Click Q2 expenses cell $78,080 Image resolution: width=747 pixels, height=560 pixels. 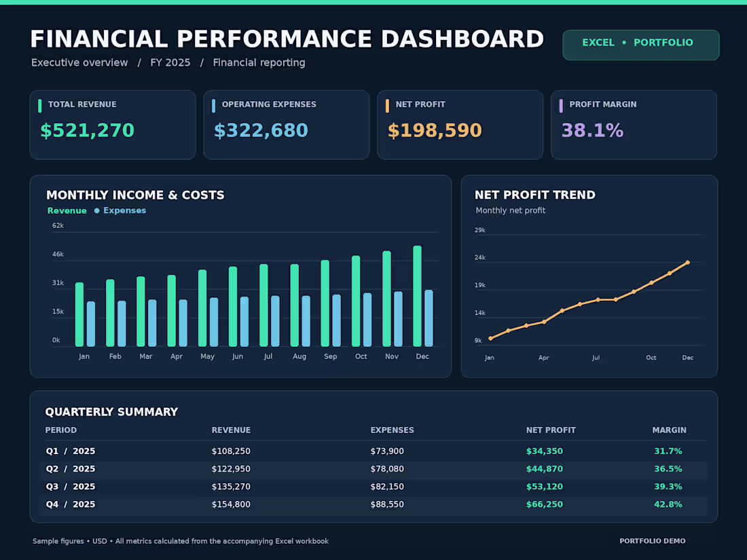click(387, 468)
